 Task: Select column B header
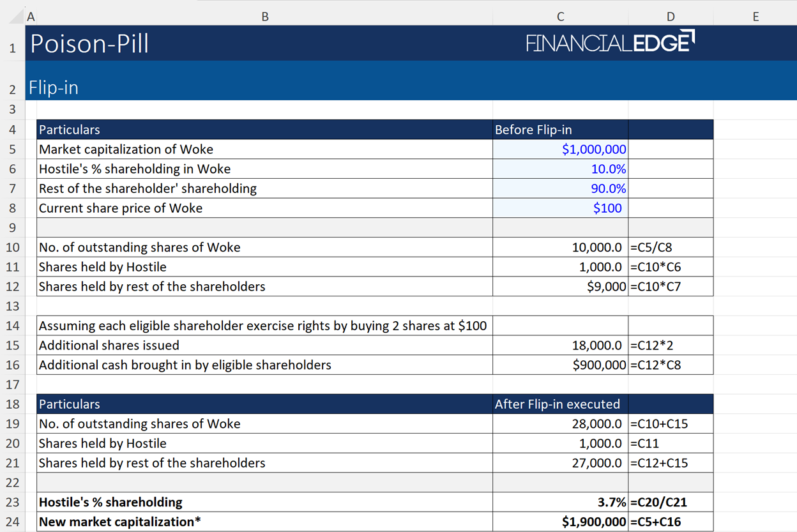pos(265,17)
